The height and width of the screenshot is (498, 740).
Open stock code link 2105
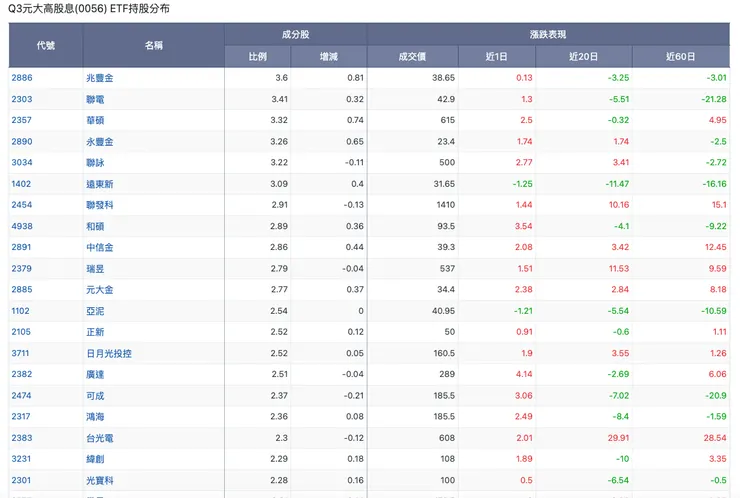point(21,332)
